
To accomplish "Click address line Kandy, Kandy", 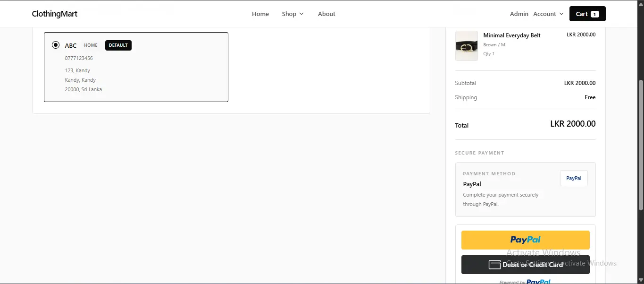I will tap(80, 80).
